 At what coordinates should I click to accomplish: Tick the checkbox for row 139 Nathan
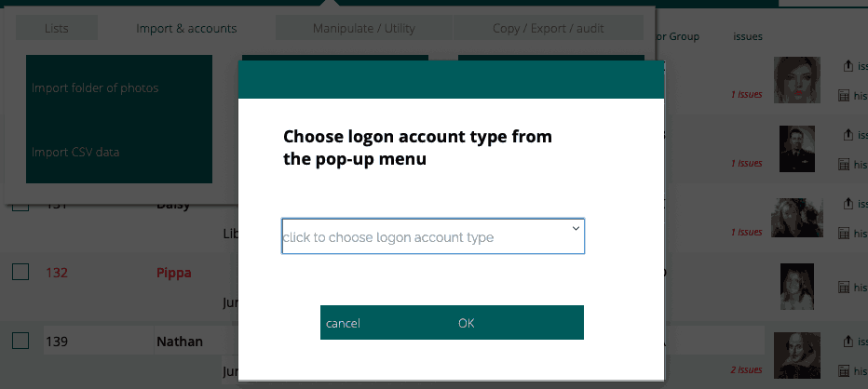point(20,342)
